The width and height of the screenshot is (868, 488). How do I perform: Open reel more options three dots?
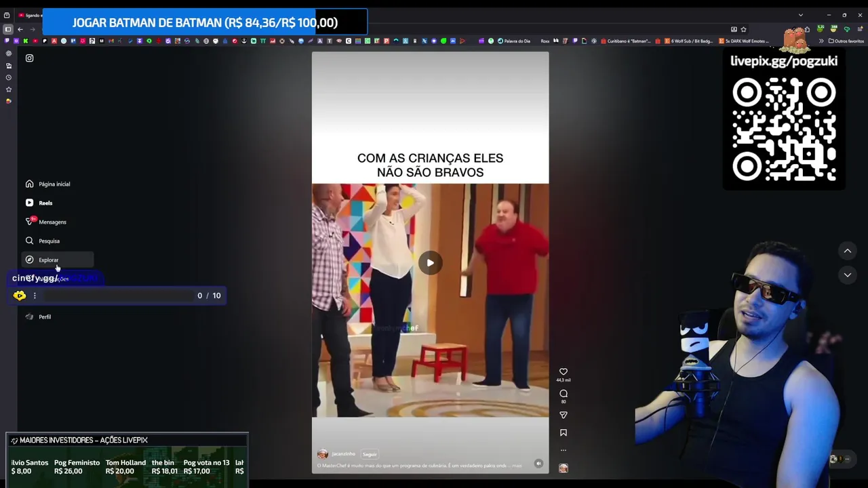[563, 450]
